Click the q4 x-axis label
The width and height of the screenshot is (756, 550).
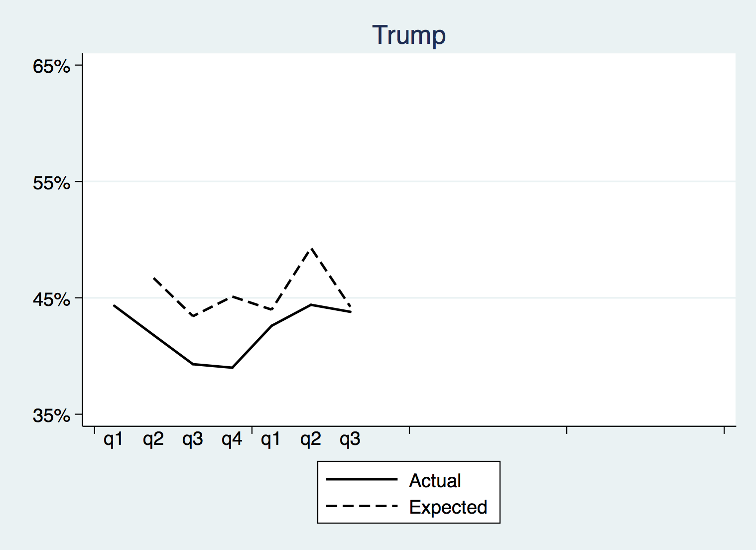[x=232, y=439]
